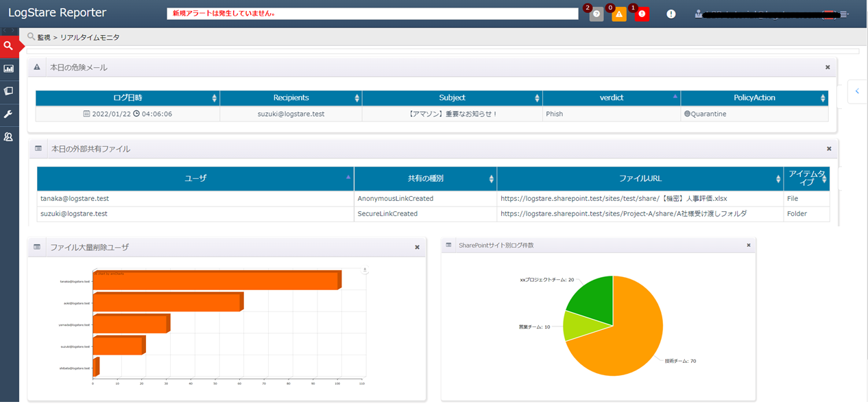Click the orange warning alert icon
Viewport: 868px width, 404px height.
pos(619,14)
